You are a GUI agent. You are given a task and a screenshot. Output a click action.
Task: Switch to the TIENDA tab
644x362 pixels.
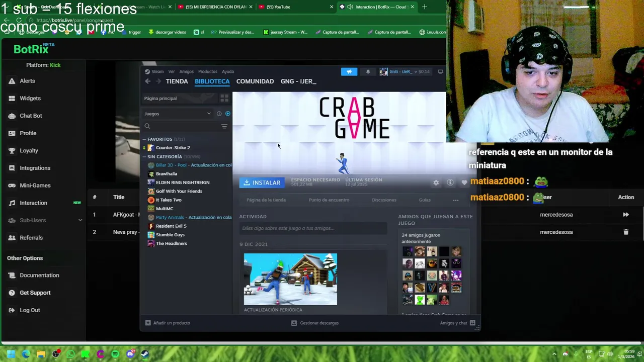177,81
